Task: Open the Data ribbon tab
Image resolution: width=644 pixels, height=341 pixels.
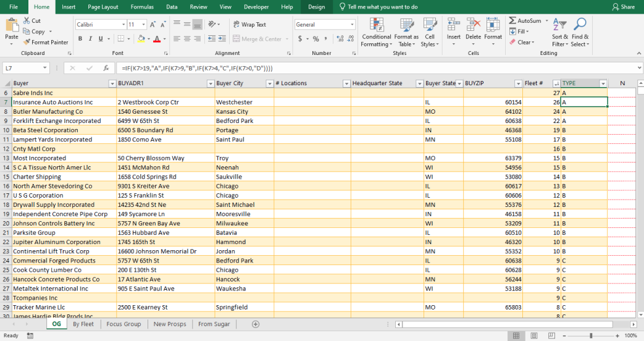Action: point(172,7)
